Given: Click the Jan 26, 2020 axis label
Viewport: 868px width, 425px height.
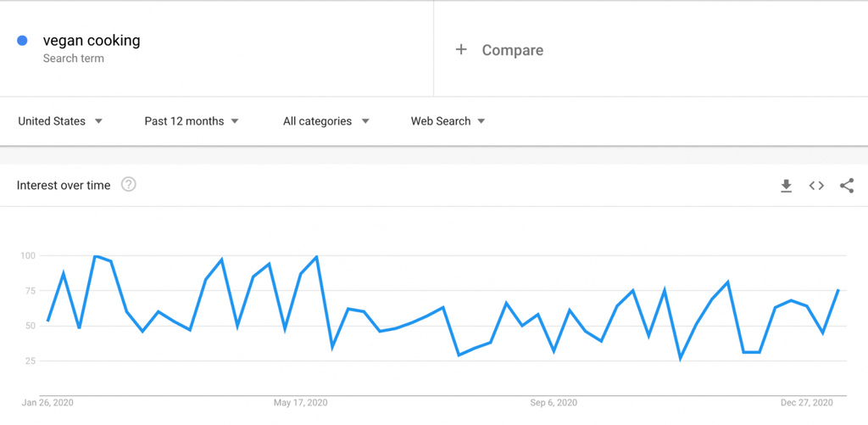Looking at the screenshot, I should (x=47, y=403).
